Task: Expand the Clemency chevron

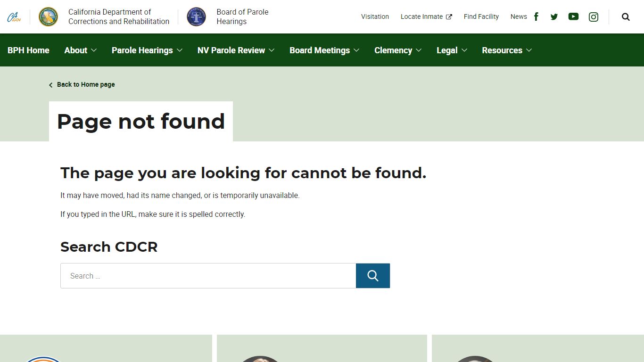Action: (419, 50)
